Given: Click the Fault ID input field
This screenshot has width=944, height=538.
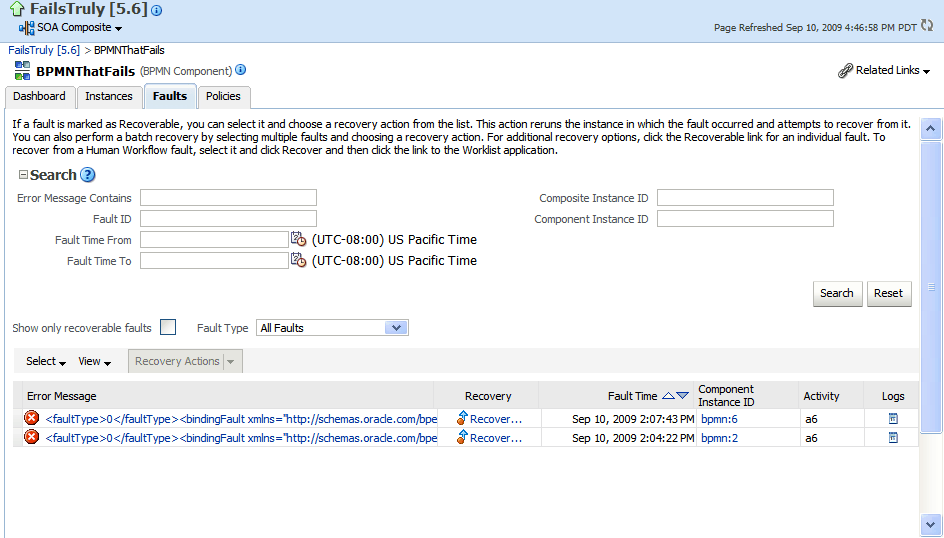Looking at the screenshot, I should 228,218.
